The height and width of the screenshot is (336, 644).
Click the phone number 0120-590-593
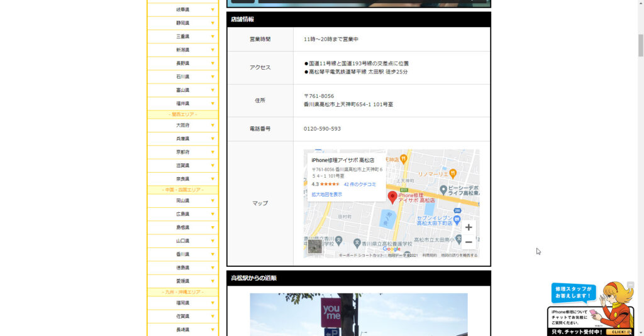coord(322,129)
